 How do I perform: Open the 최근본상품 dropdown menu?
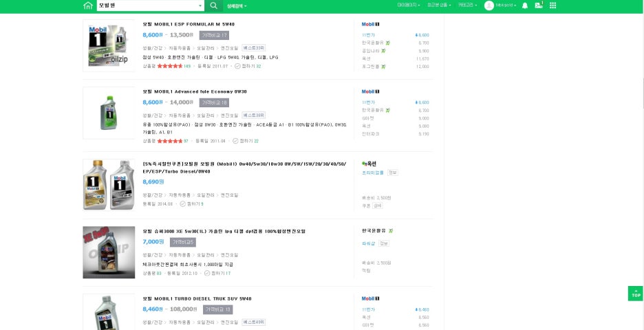[439, 5]
